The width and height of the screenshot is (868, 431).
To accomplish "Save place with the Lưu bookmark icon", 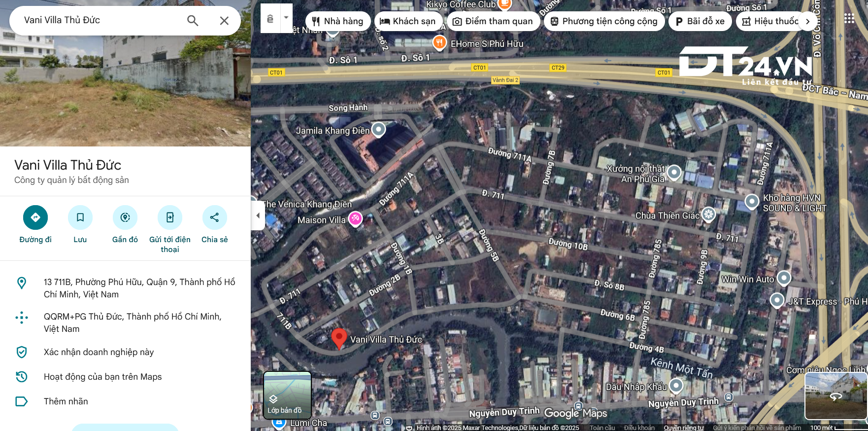I will tap(80, 217).
